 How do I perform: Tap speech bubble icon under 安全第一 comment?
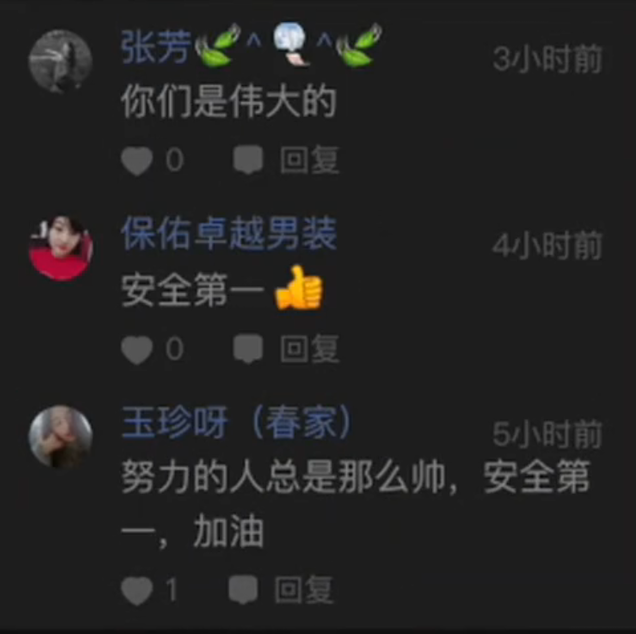pyautogui.click(x=248, y=349)
